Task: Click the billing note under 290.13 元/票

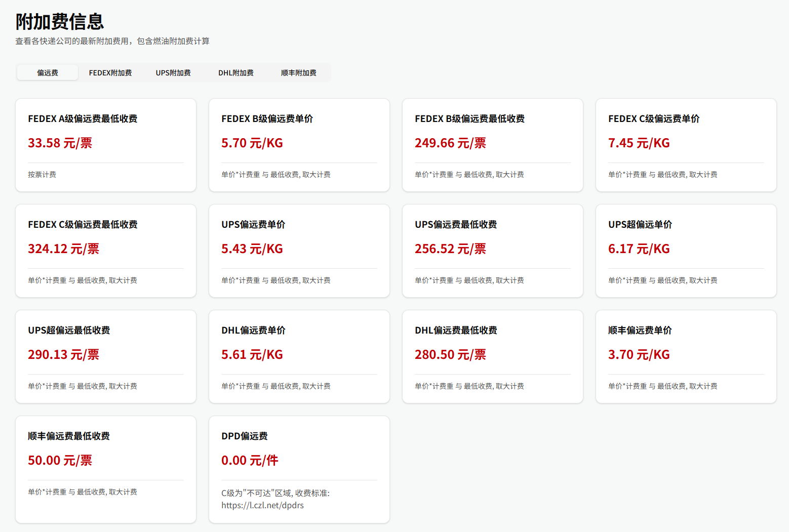Action: click(83, 386)
